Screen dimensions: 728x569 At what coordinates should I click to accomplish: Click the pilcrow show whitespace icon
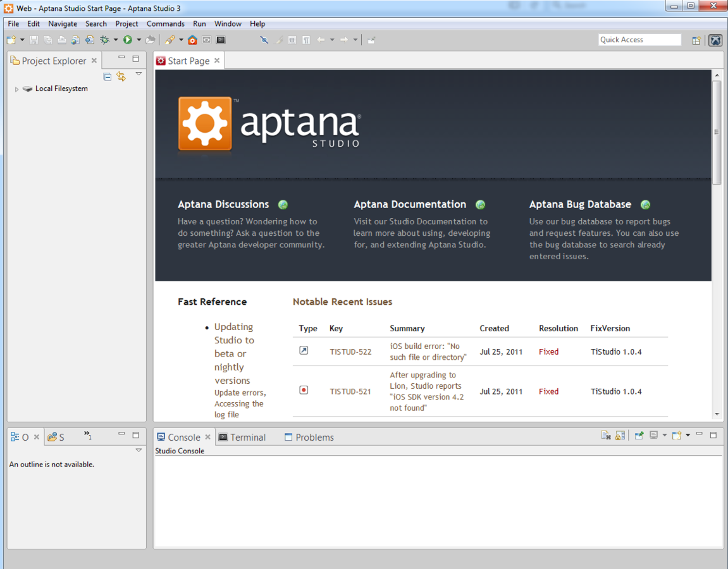(306, 40)
